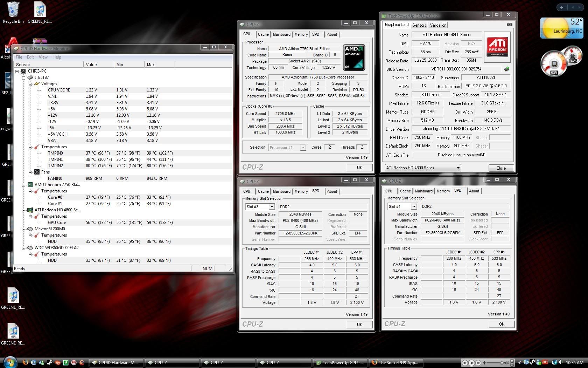Click the Steam icon in the system tray
The height and width of the screenshot is (368, 588).
click(x=532, y=362)
